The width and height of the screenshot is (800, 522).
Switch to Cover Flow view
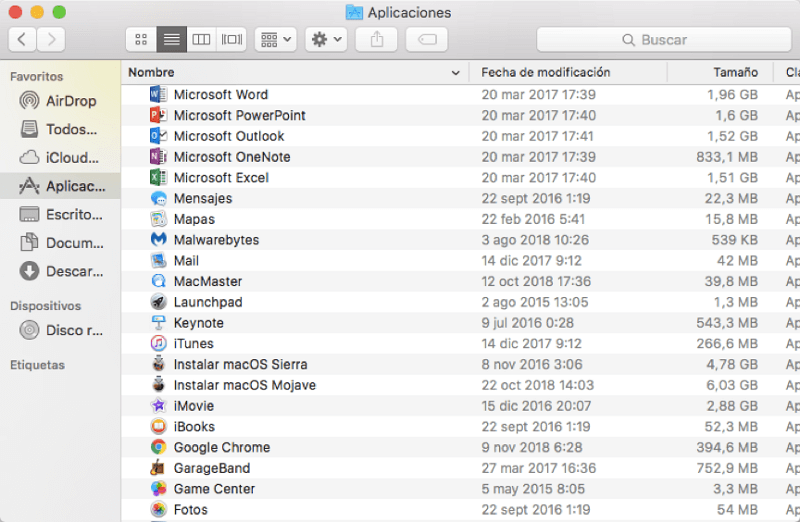click(x=232, y=39)
